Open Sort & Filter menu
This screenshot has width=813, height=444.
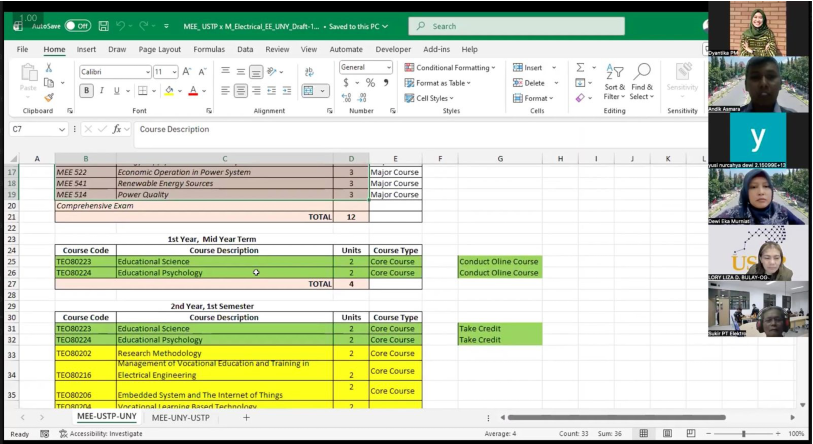[x=614, y=82]
